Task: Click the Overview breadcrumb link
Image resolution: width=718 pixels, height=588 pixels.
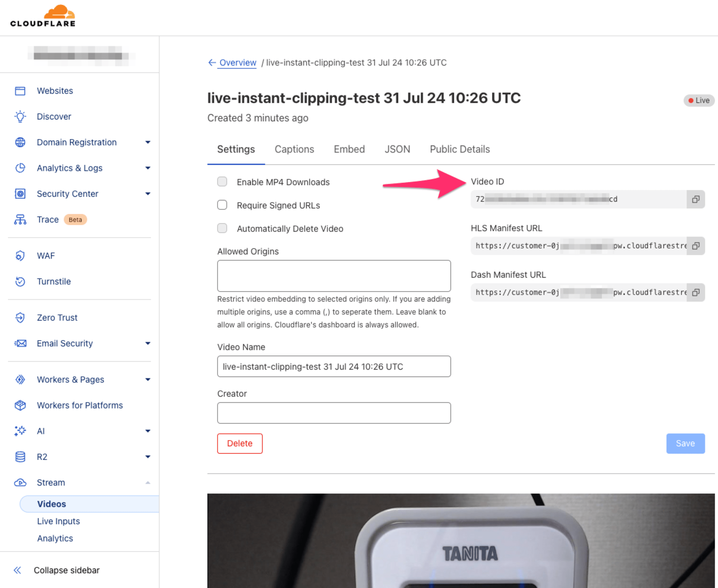Action: 237,62
